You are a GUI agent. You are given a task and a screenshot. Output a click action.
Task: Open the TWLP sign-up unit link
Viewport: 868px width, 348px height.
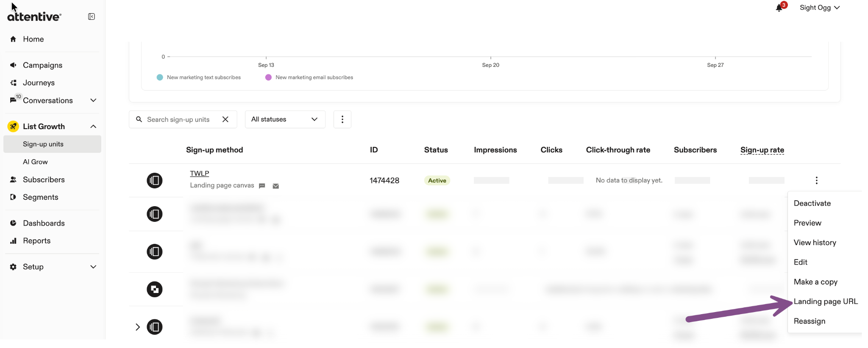(200, 173)
